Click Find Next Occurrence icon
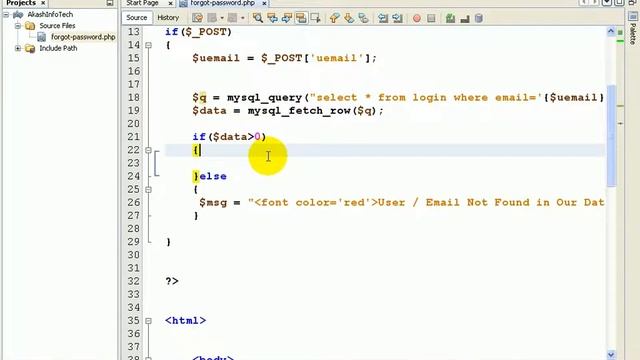 coord(287,18)
